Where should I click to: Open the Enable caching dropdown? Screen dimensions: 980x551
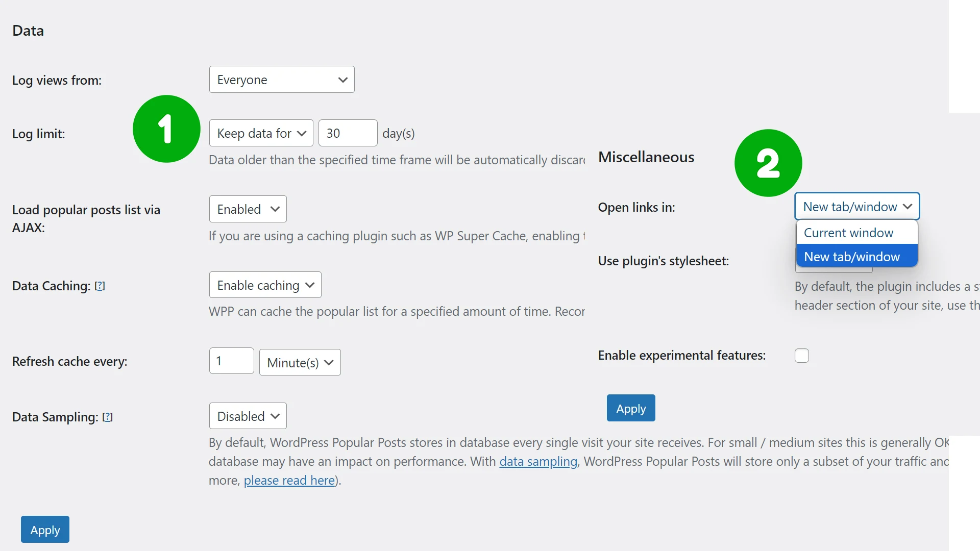[265, 285]
